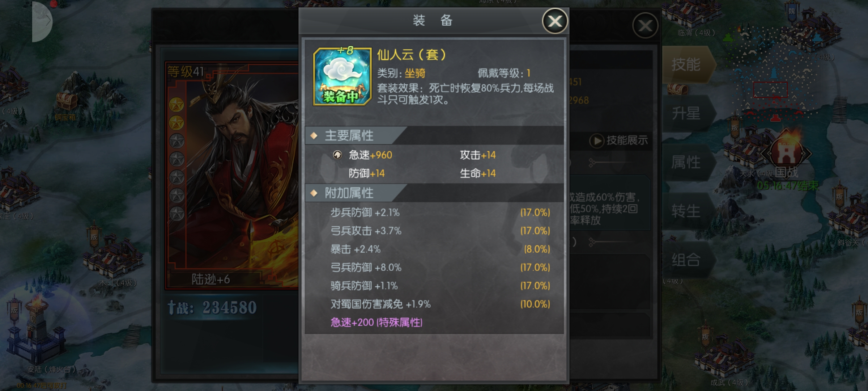Switch to the 升星 star upgrade tab
This screenshot has height=391, width=868.
[x=688, y=113]
